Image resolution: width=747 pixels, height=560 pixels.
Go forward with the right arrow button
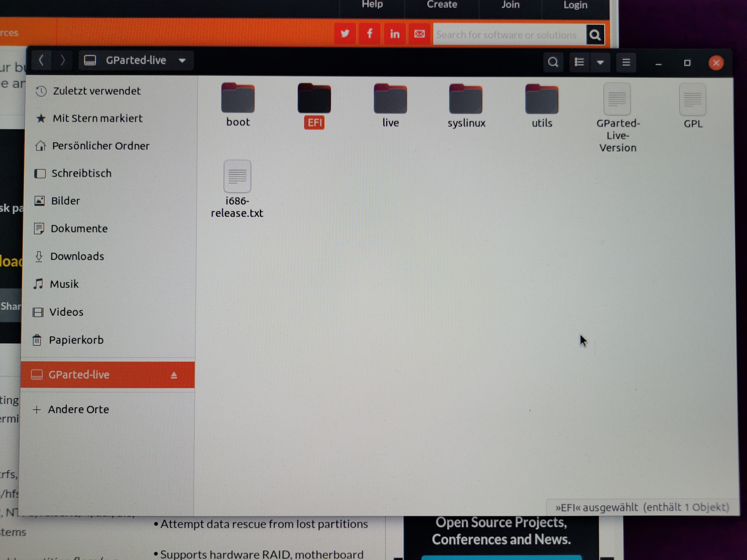[62, 60]
